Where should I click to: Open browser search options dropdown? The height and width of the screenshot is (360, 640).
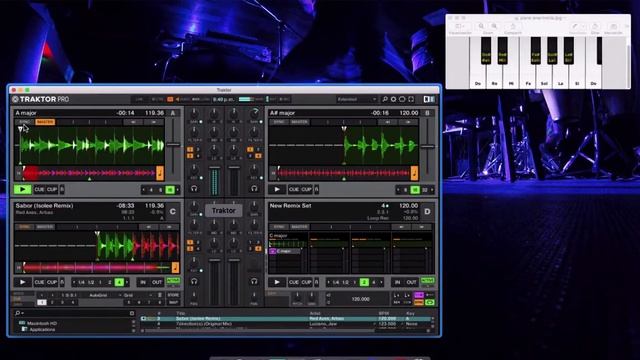tap(19, 313)
